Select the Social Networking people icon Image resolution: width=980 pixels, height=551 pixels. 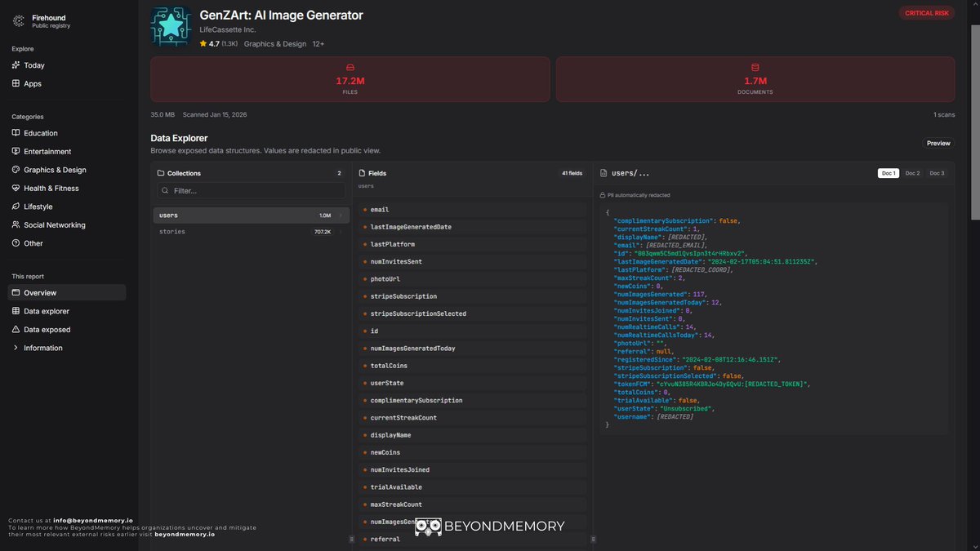pyautogui.click(x=16, y=224)
